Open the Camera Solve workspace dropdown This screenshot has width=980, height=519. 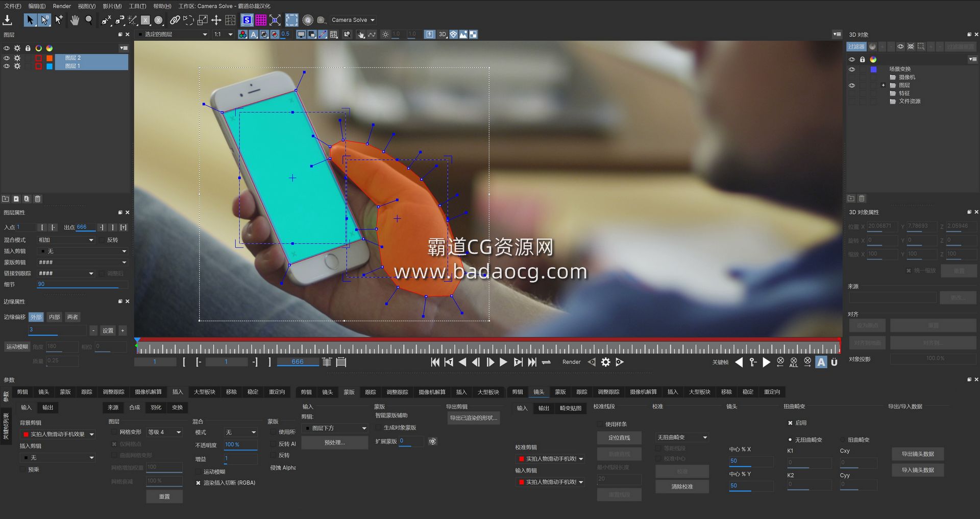353,20
